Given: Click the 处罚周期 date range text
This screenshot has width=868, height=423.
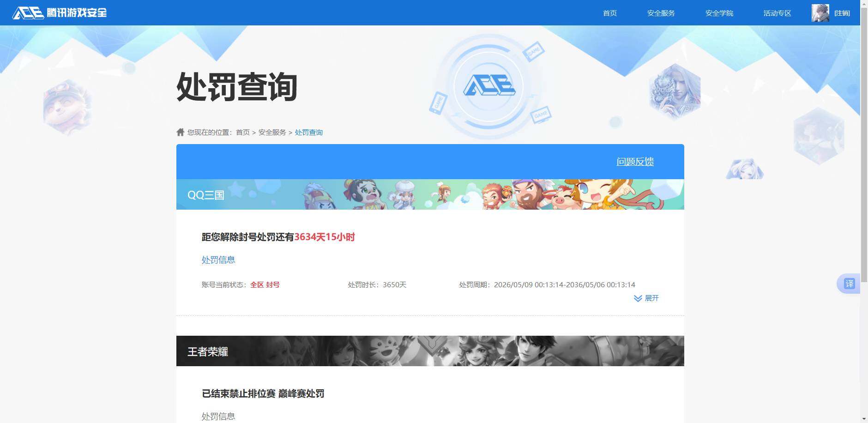Looking at the screenshot, I should tap(547, 285).
